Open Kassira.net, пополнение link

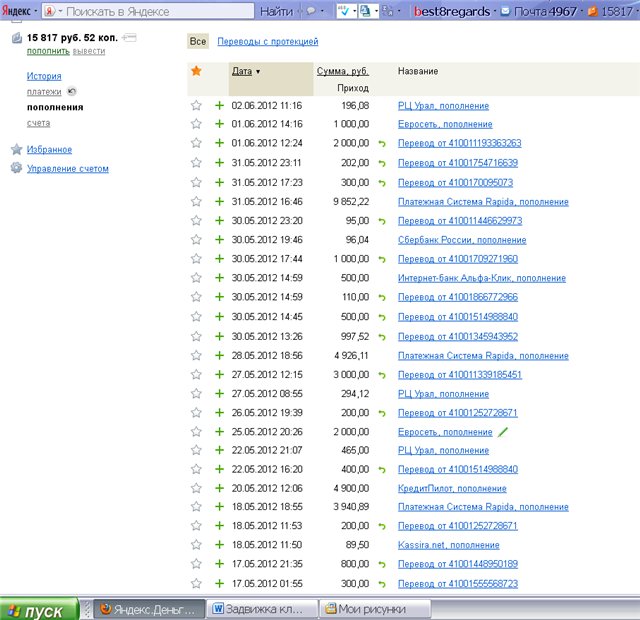(x=449, y=545)
